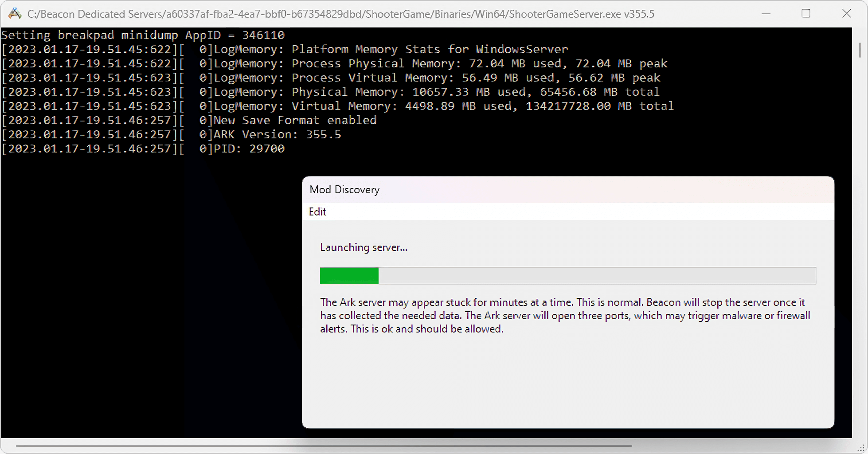
Task: Click the horizontal scrollbar at console bottom
Action: [324, 446]
